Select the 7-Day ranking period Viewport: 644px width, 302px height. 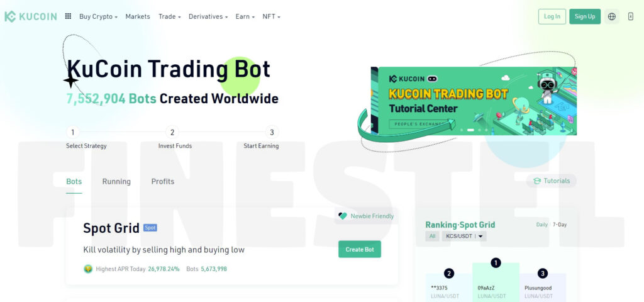click(560, 225)
